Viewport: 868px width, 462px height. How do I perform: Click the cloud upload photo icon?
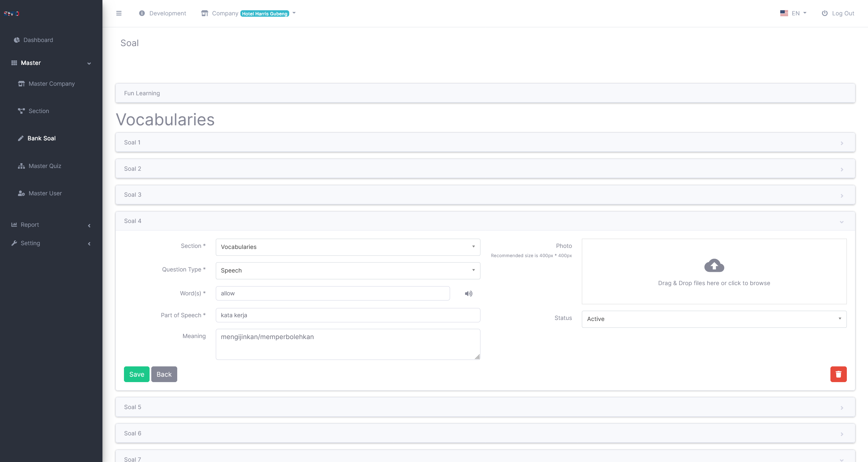714,266
